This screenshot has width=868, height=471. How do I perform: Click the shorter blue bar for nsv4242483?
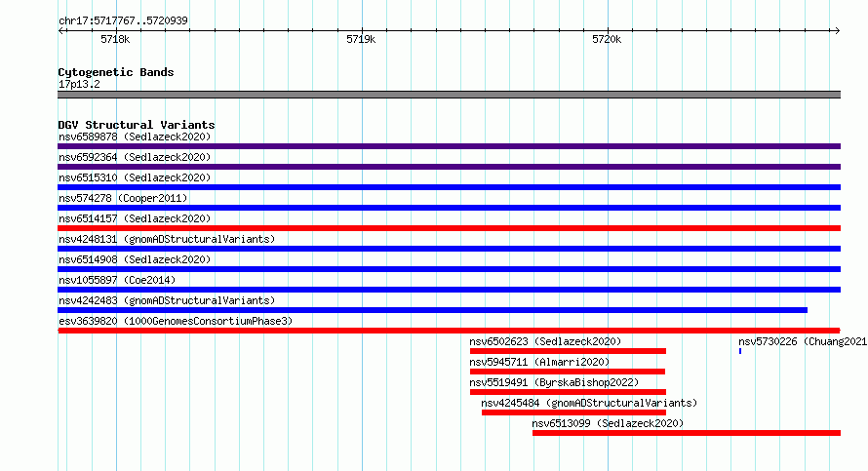(x=432, y=310)
